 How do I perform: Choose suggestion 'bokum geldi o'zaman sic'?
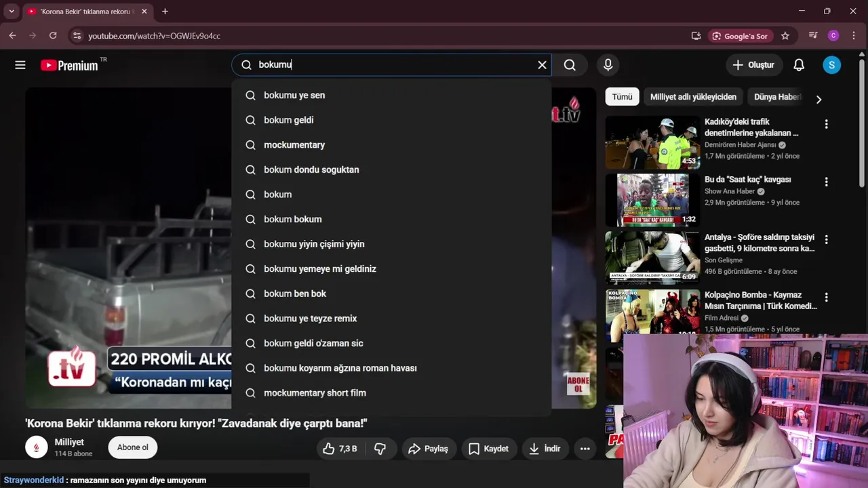[x=391, y=344]
